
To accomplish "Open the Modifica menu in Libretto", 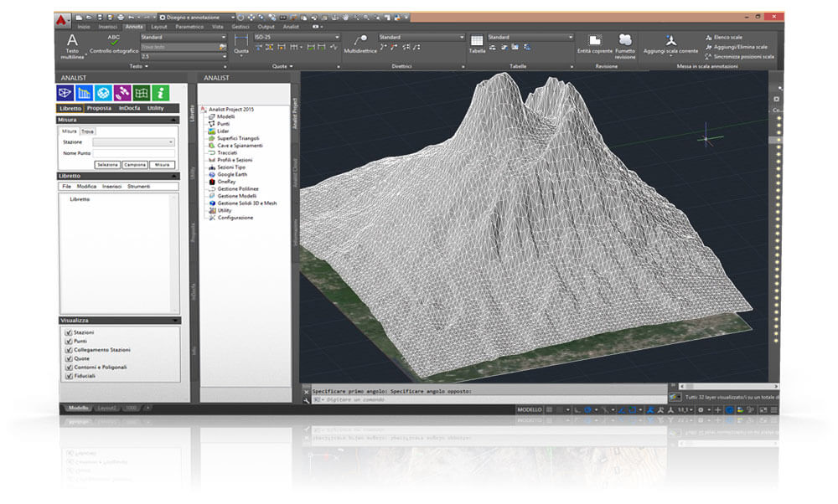I will click(x=86, y=187).
